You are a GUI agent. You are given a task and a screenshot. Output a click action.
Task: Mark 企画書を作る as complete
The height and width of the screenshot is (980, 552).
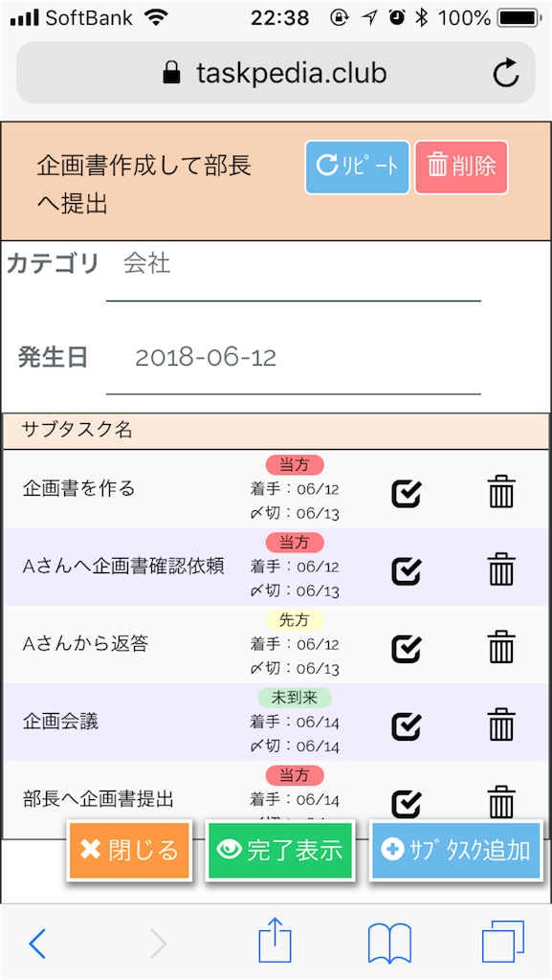pos(407,492)
